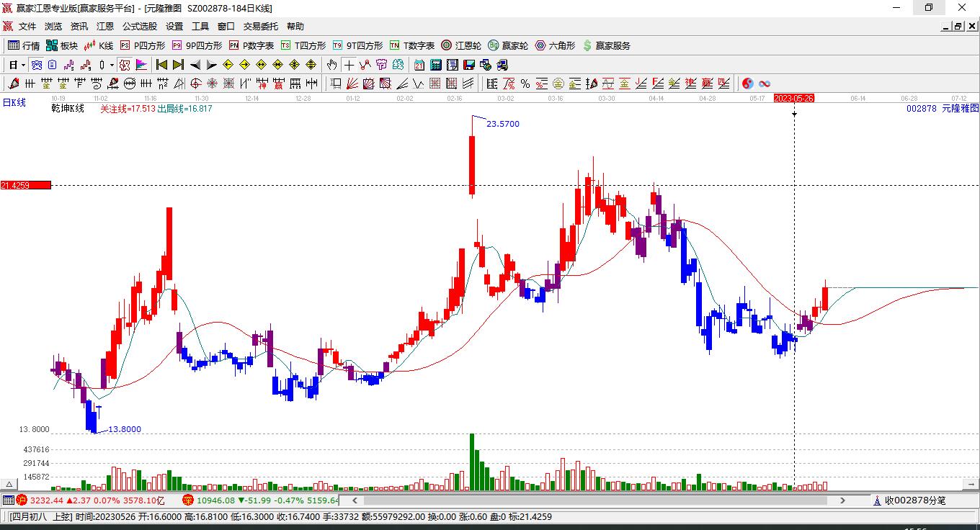Click the 21.4259 red price label
Screen dimensions: 980x530
tap(26, 185)
